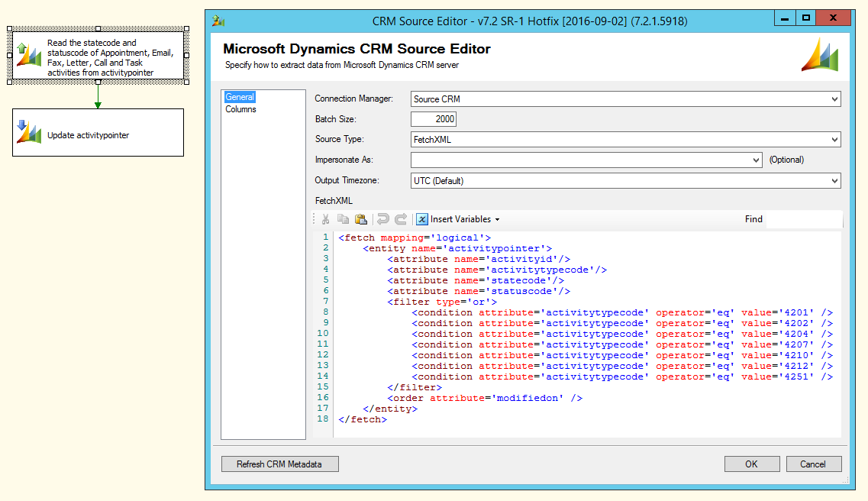Click the attribute name='statuscode' line
This screenshot has width=868, height=501.
[479, 291]
